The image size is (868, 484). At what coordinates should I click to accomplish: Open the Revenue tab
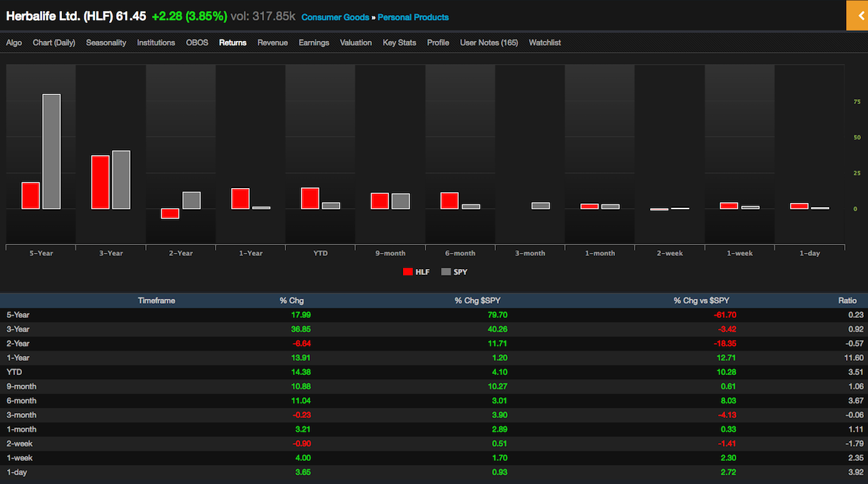tap(273, 43)
